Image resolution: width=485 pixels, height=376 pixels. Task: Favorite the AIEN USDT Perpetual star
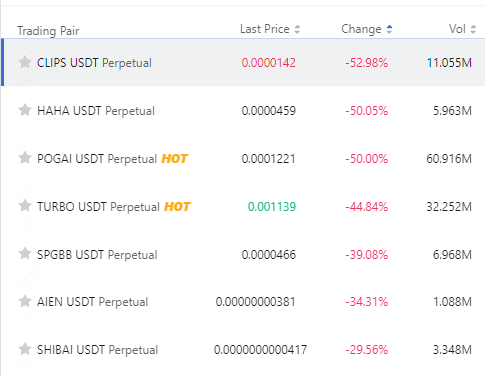tap(25, 301)
